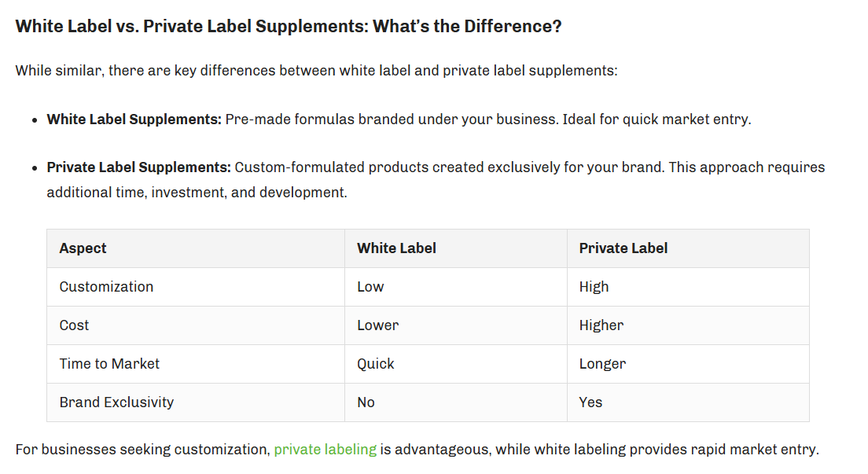Viewport: 868px width, 474px height.
Task: Select the "White Label" table column header
Action: tap(396, 248)
